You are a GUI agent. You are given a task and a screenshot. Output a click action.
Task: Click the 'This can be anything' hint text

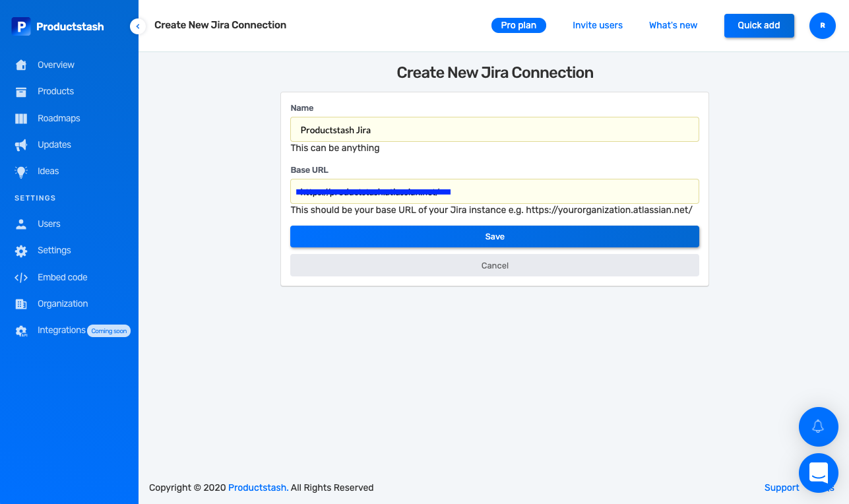click(x=335, y=148)
